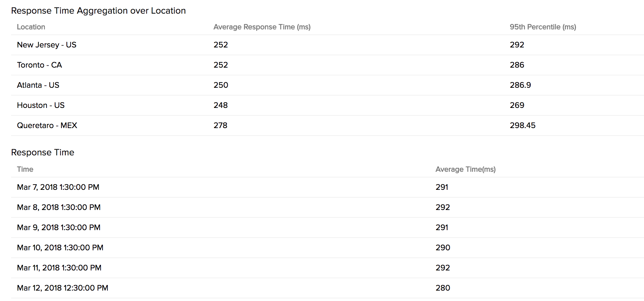644x301 pixels.
Task: Select the New Jersey - US row
Action: [x=47, y=45]
